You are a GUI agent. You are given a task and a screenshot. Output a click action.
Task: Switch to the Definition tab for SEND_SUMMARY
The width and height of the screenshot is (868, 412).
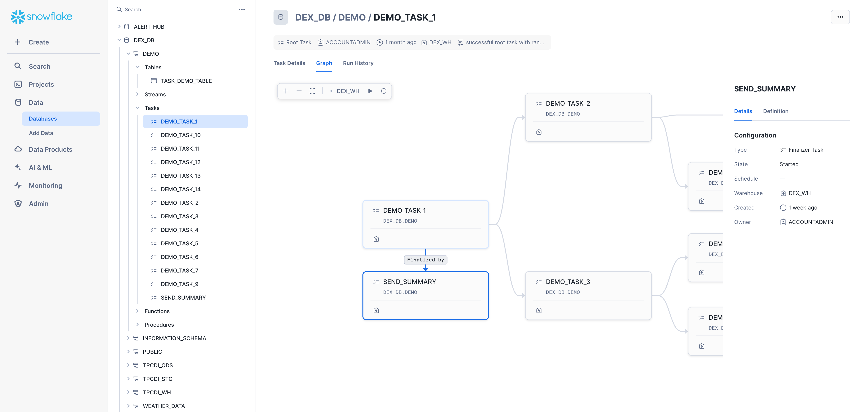click(x=776, y=111)
